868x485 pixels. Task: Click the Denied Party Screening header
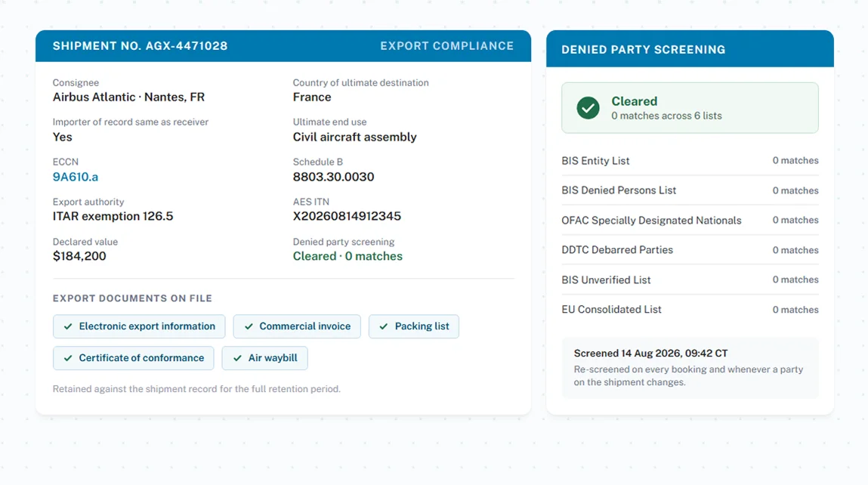click(x=643, y=50)
